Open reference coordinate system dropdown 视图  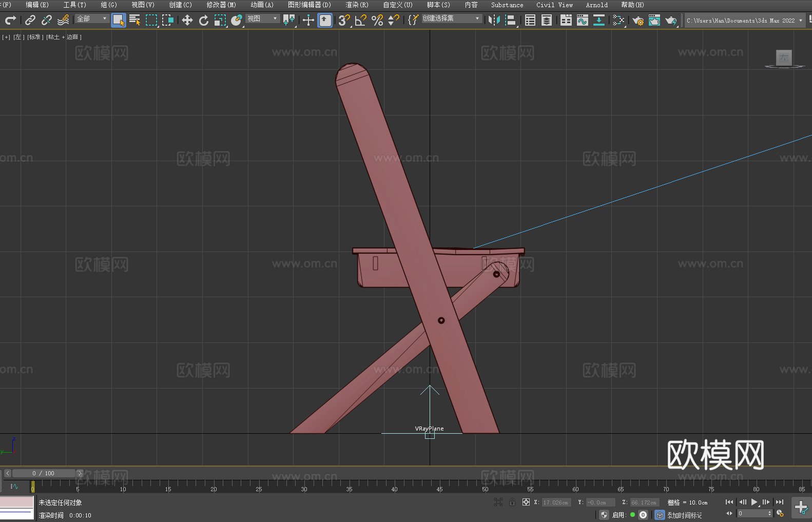click(x=262, y=18)
